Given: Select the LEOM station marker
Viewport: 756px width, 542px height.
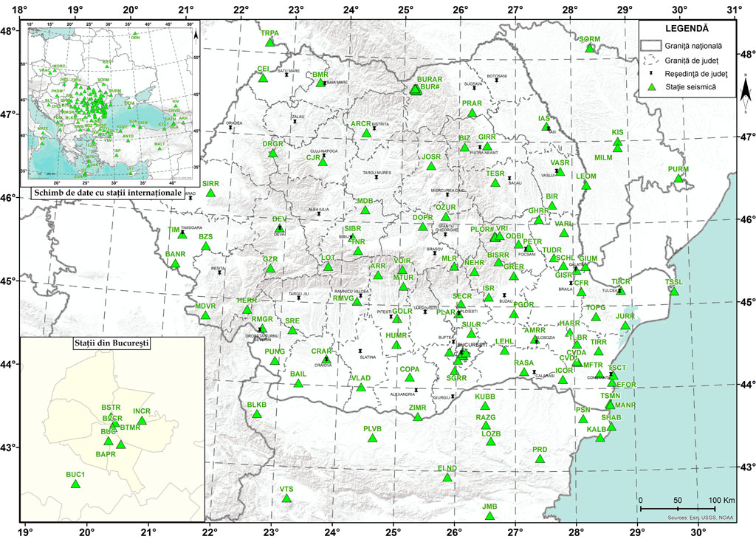Looking at the screenshot, I should click(586, 185).
